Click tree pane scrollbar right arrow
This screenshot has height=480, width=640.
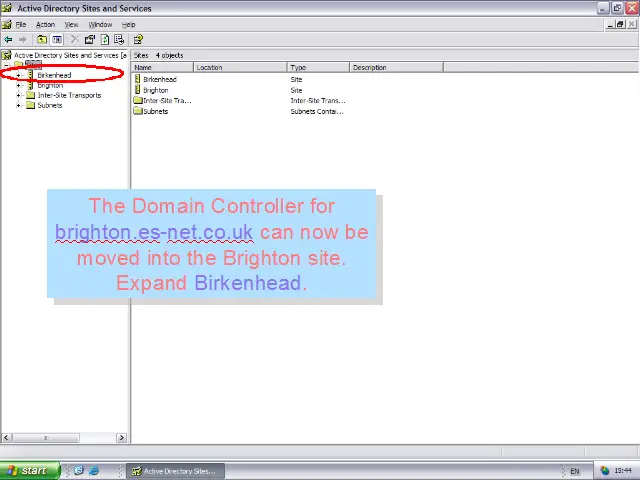[121, 438]
